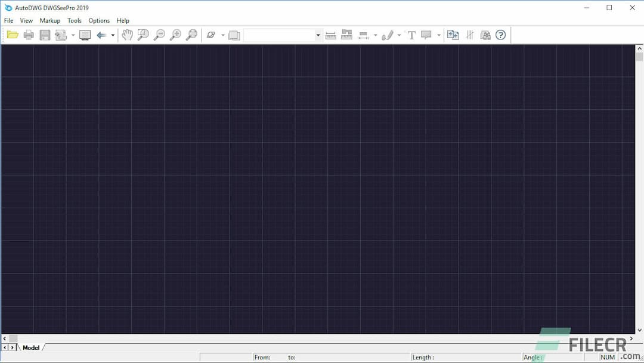
Task: Open a drawing with the Open folder button
Action: 13,35
